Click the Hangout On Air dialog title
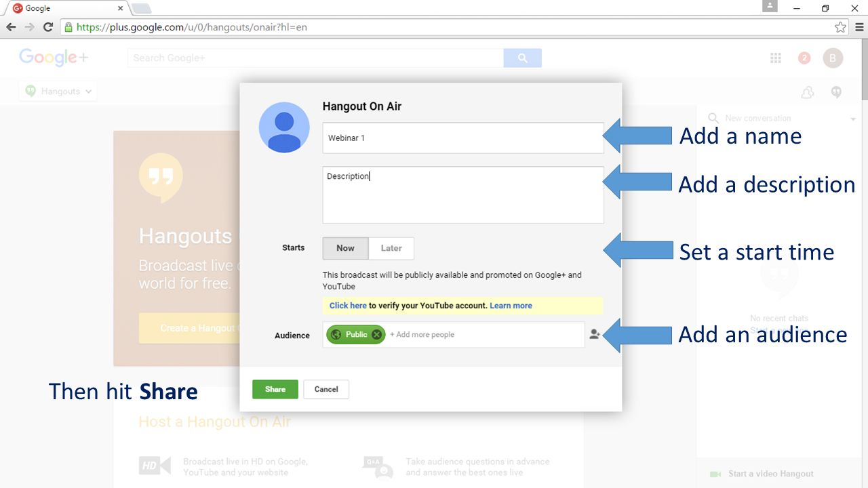The height and width of the screenshot is (488, 868). point(362,106)
